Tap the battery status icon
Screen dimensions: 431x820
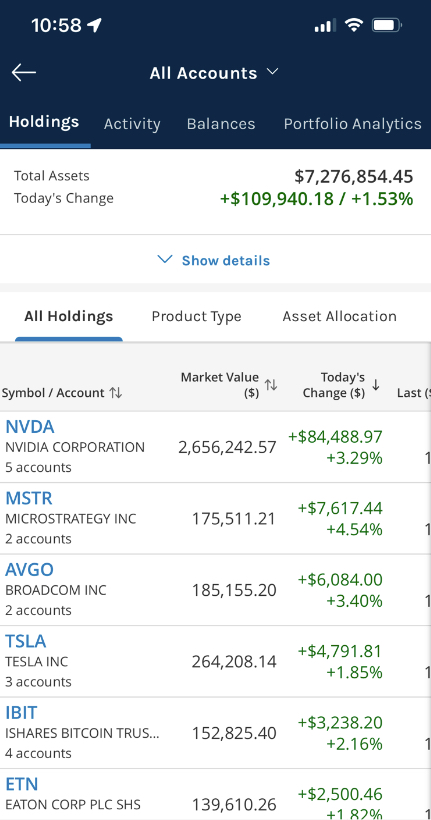coord(387,25)
